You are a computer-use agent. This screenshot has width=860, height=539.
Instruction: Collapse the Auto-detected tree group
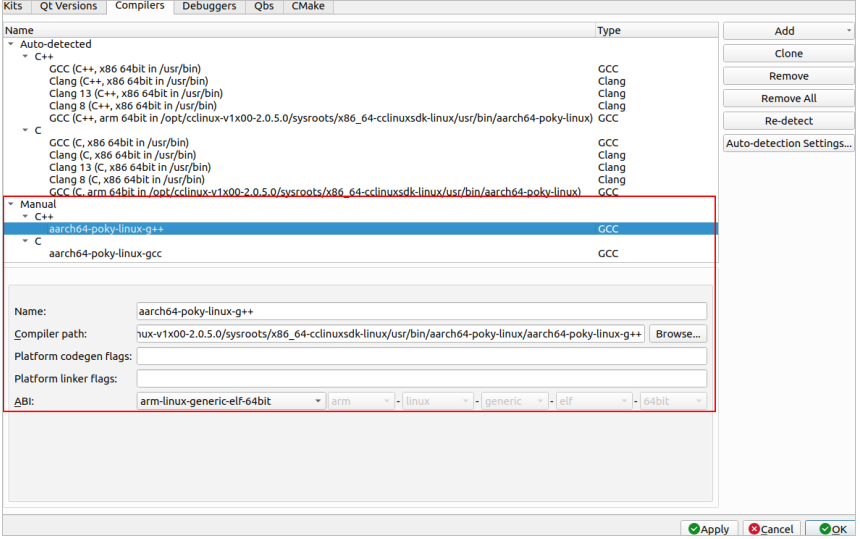pos(11,44)
